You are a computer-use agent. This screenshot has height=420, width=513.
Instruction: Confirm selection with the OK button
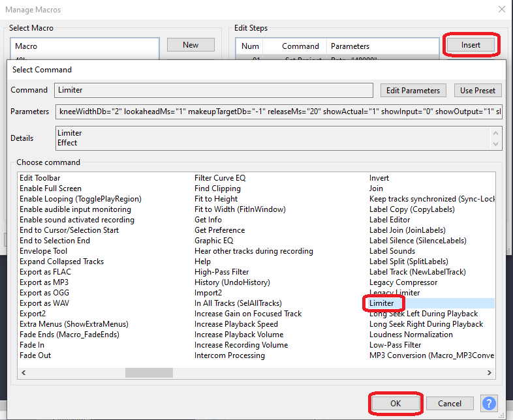click(x=396, y=404)
